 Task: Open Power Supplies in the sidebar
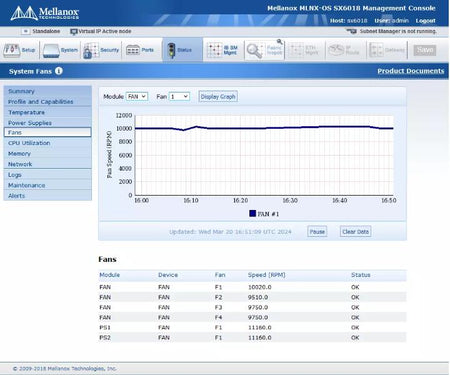(x=48, y=123)
